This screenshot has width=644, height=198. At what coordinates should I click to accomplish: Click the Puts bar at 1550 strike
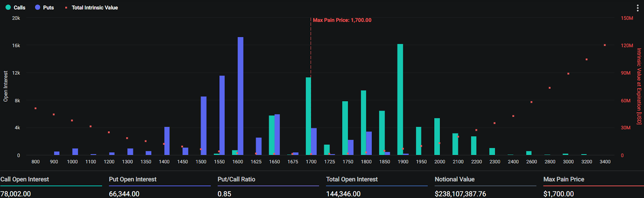[x=222, y=115]
